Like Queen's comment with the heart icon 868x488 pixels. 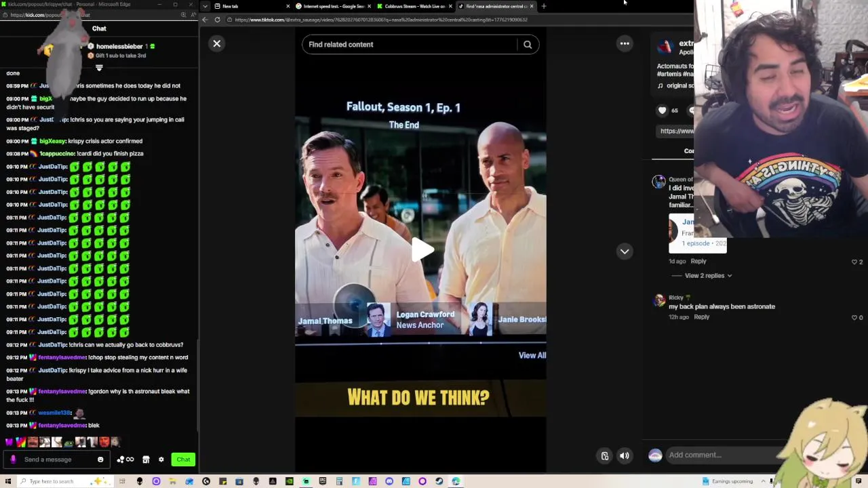tap(854, 262)
